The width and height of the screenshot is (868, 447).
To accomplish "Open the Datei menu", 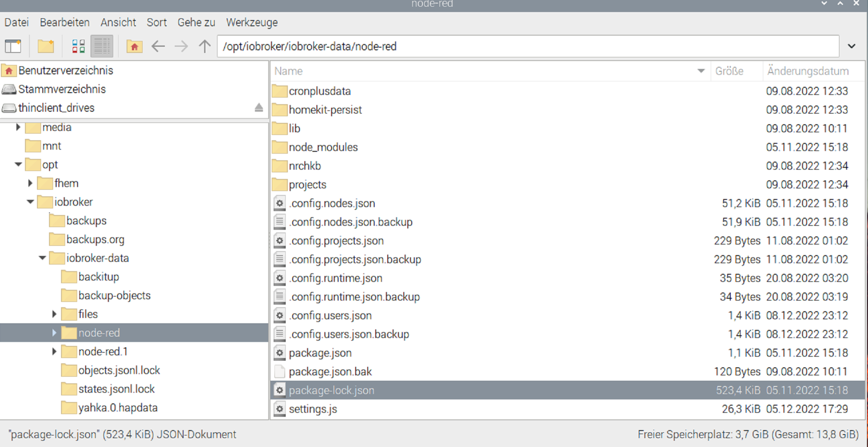I will [16, 22].
